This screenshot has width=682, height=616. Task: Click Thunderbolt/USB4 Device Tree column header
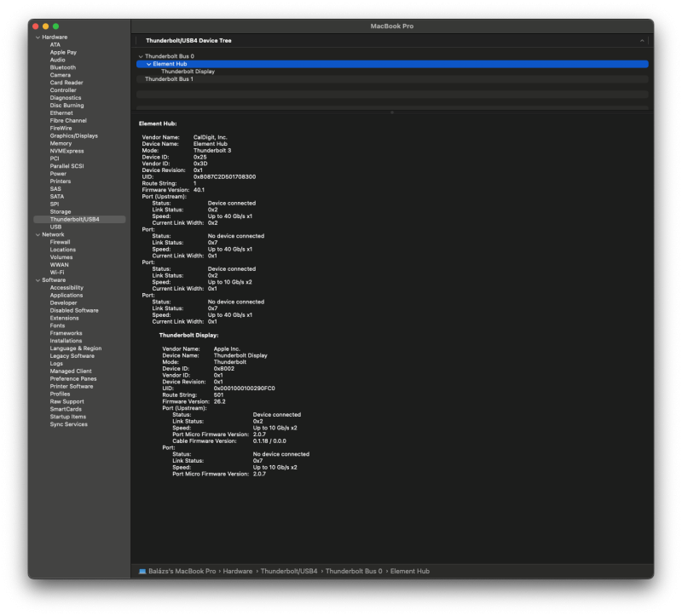[x=188, y=40]
